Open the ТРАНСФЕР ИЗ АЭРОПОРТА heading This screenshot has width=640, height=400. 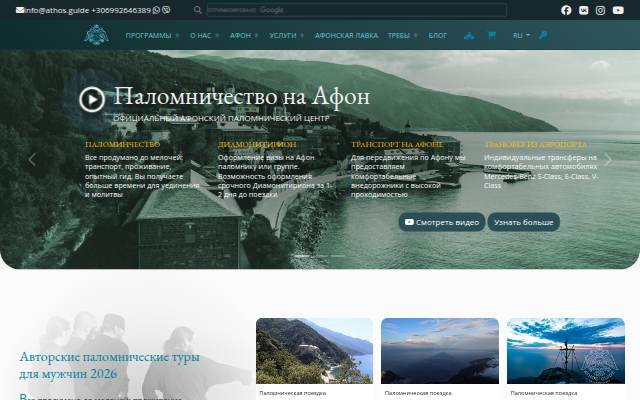pos(536,144)
